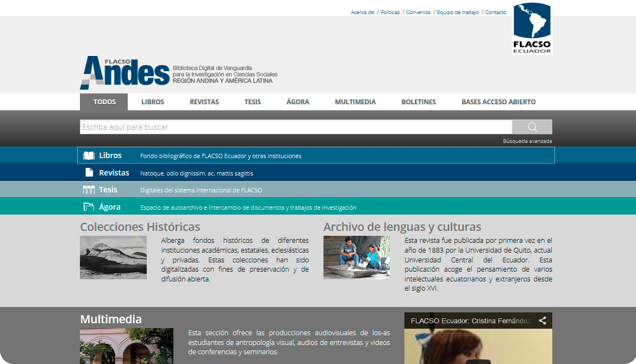Screen dimensions: 636x364
Task: Click the search magnifier button
Action: [x=532, y=127]
